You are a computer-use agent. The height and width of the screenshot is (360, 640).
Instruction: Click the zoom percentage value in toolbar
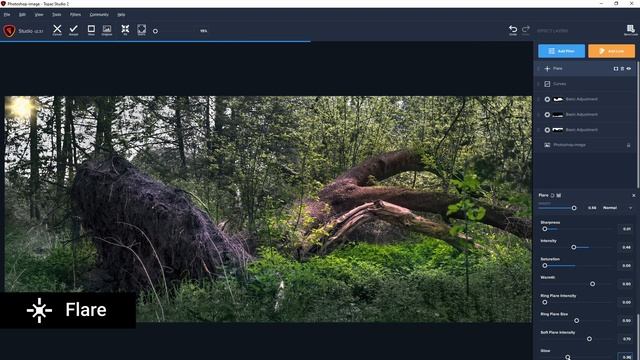click(204, 31)
